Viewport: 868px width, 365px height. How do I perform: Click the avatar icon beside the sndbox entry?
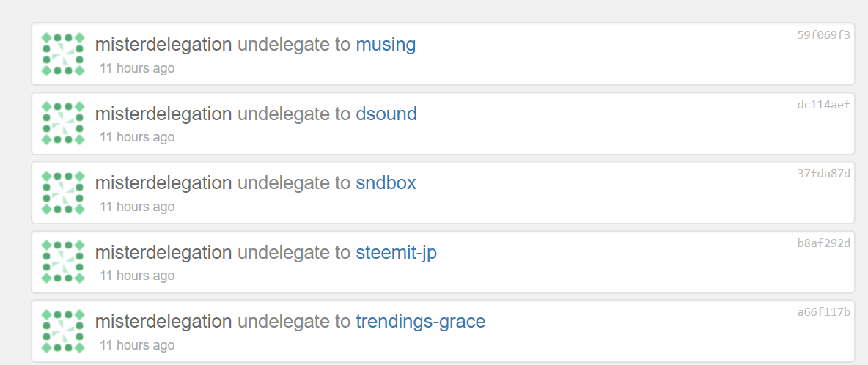(x=63, y=193)
